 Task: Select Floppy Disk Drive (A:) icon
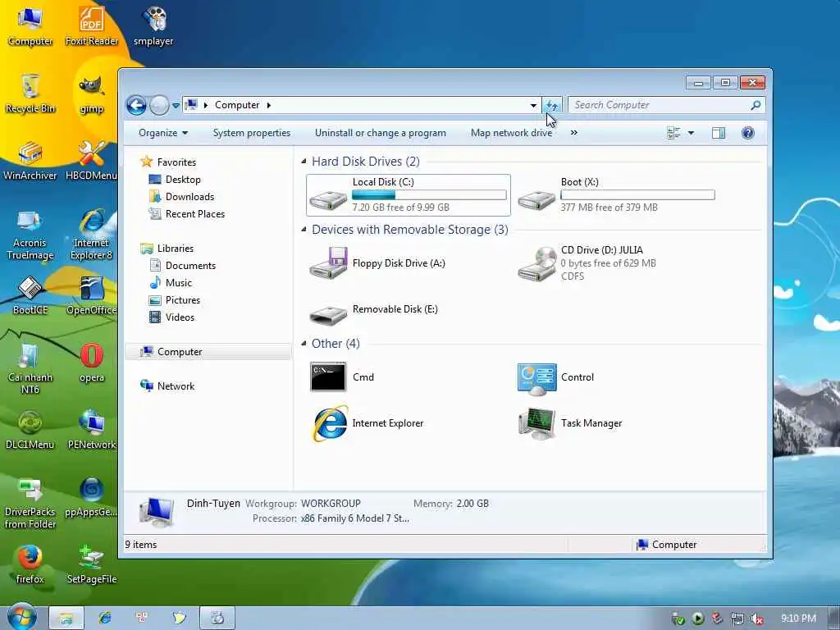[328, 263]
